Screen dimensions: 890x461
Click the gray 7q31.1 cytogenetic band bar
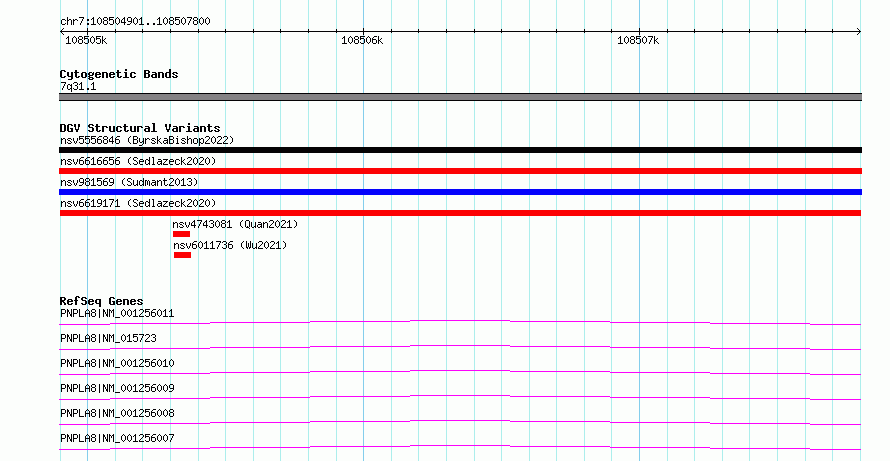(x=460, y=97)
